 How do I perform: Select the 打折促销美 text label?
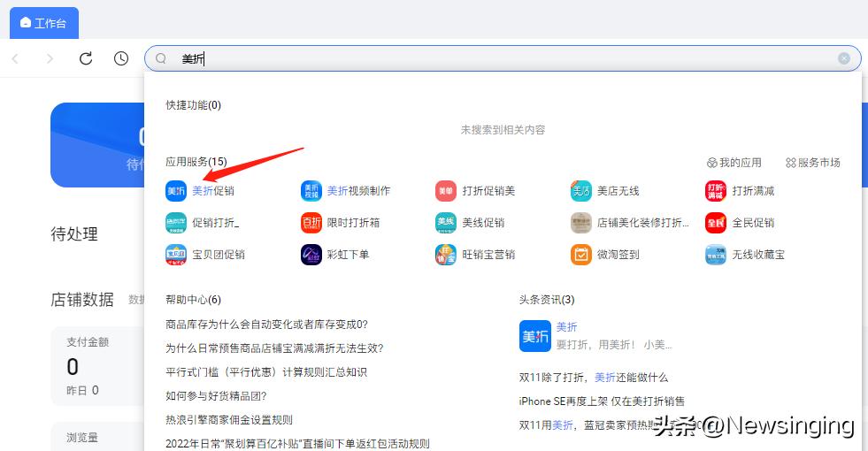tap(488, 191)
